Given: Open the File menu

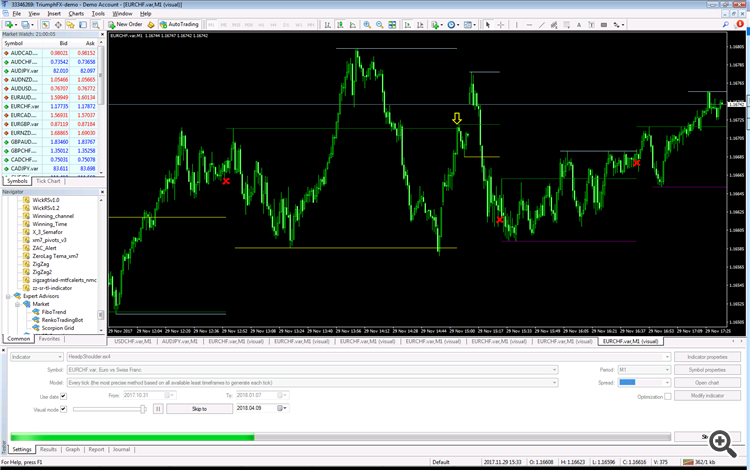Looking at the screenshot, I should point(16,13).
